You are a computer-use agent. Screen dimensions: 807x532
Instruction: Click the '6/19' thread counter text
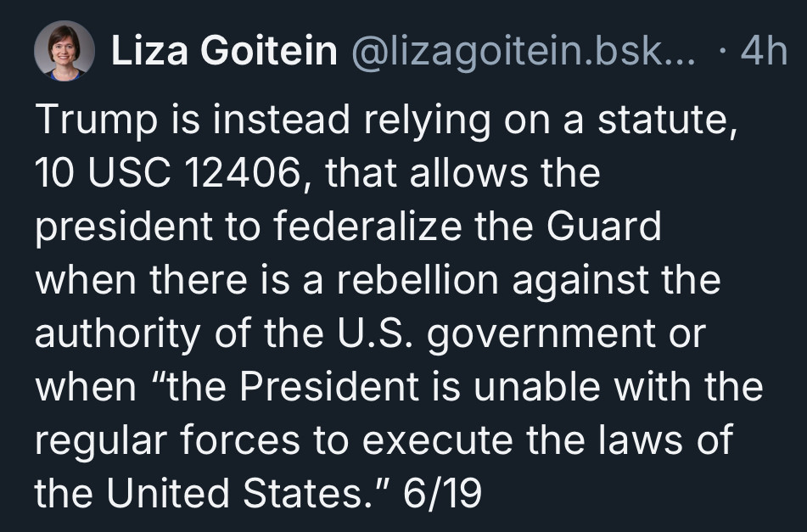(x=443, y=494)
